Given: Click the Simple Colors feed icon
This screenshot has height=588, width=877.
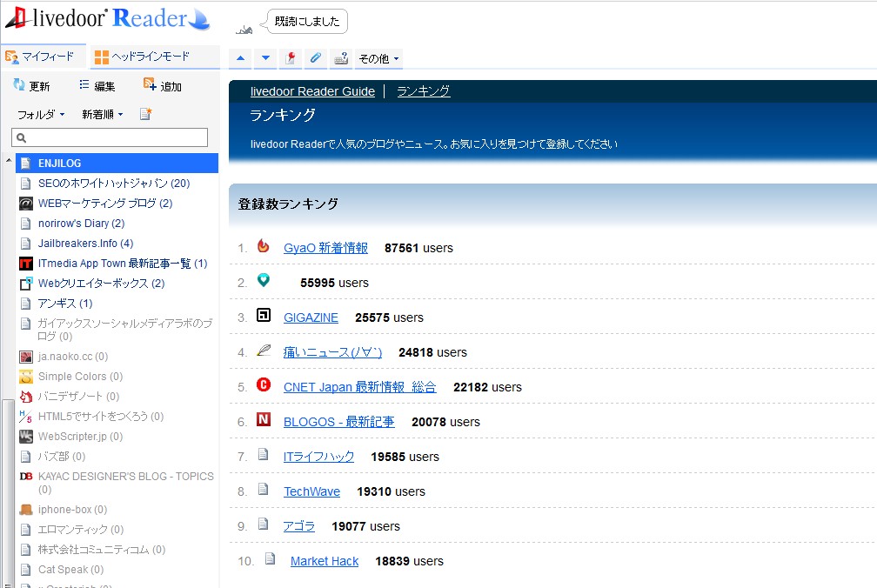Looking at the screenshot, I should point(26,377).
